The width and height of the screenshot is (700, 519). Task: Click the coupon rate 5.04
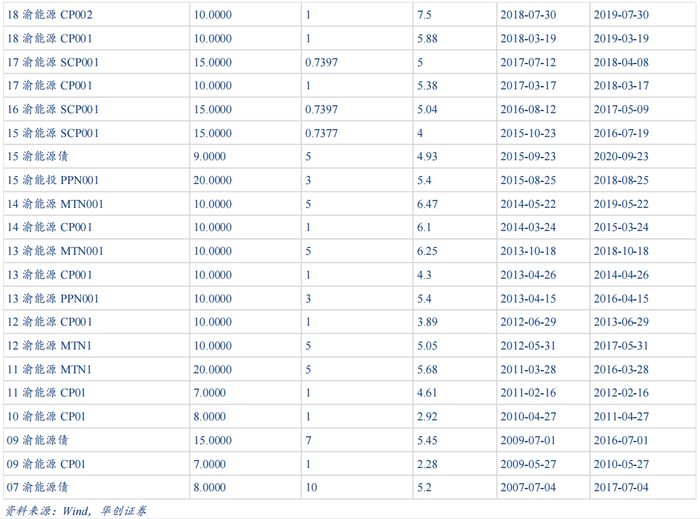coord(427,109)
